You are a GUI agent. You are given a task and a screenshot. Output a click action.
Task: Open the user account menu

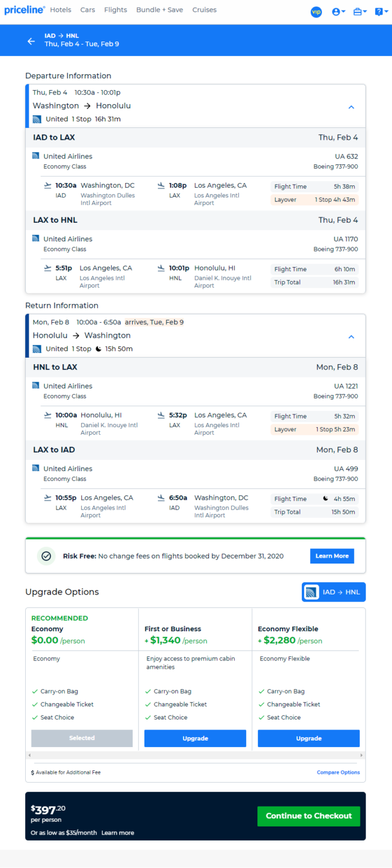[x=339, y=12]
